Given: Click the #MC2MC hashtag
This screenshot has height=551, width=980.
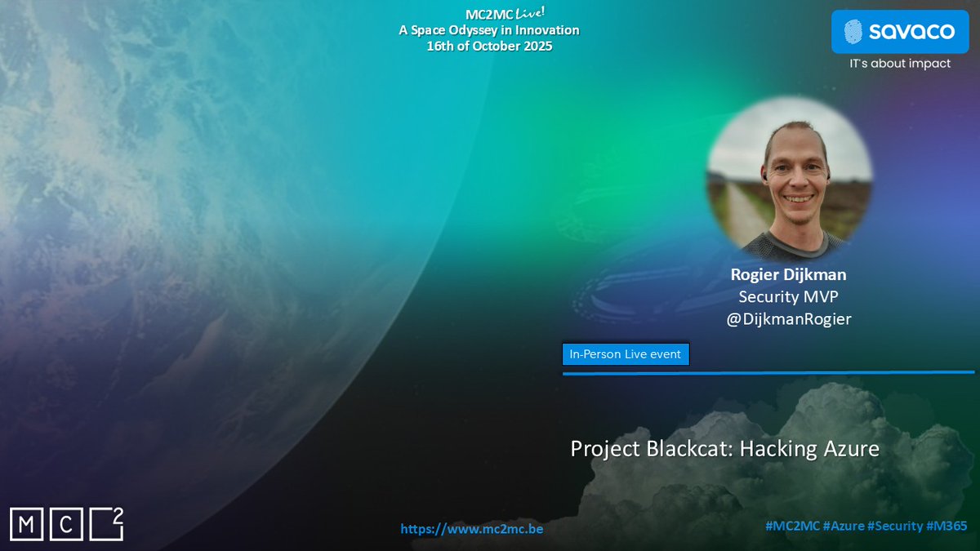Looking at the screenshot, I should [x=792, y=527].
